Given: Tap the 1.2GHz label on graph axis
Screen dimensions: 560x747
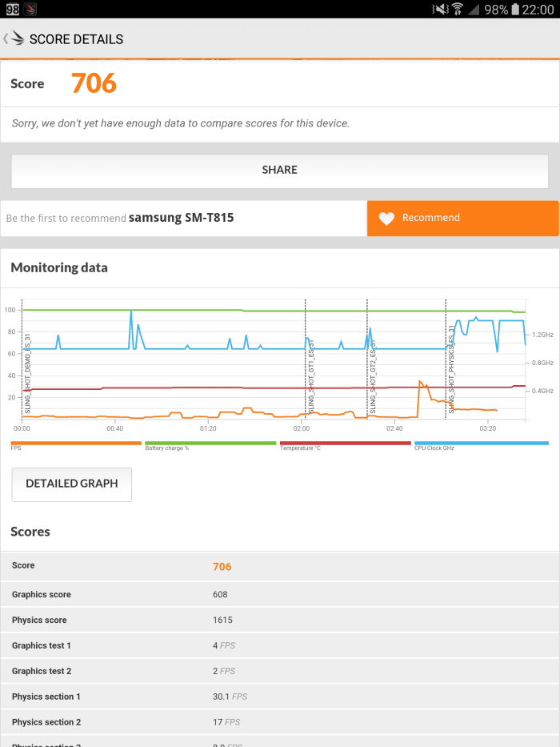Looking at the screenshot, I should [542, 335].
